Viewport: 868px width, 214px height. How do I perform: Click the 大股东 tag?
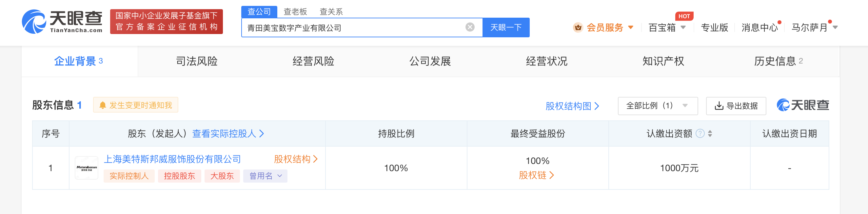222,176
